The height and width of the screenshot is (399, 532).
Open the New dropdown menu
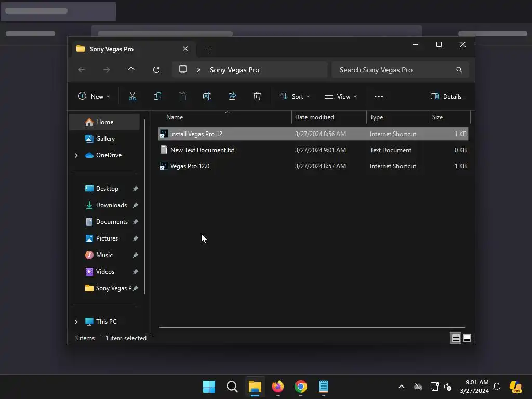point(94,96)
